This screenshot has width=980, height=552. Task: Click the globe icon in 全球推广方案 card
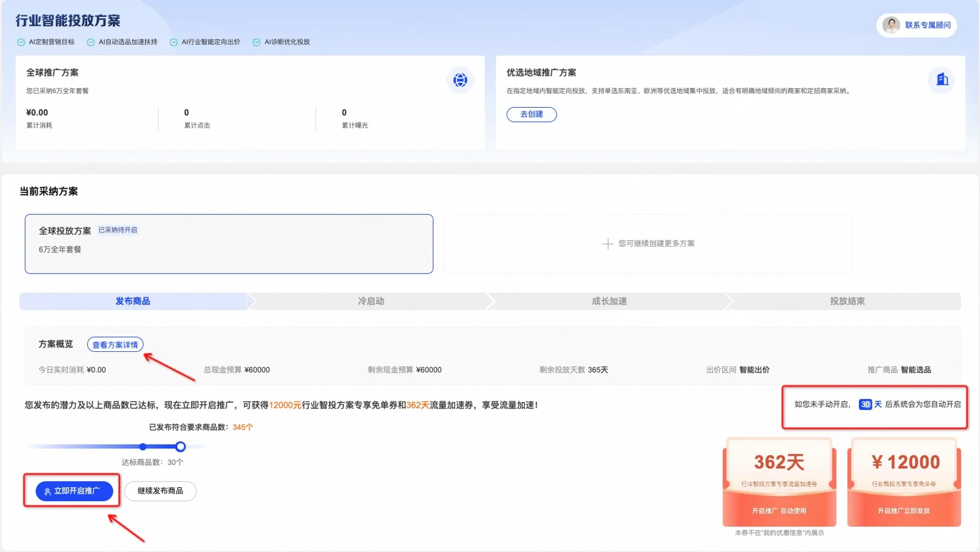(460, 80)
